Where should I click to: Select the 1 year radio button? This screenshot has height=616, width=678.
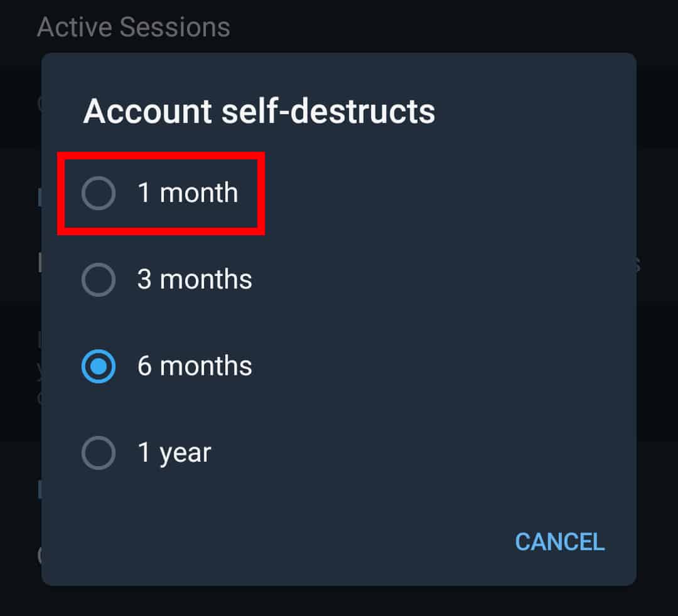click(99, 453)
